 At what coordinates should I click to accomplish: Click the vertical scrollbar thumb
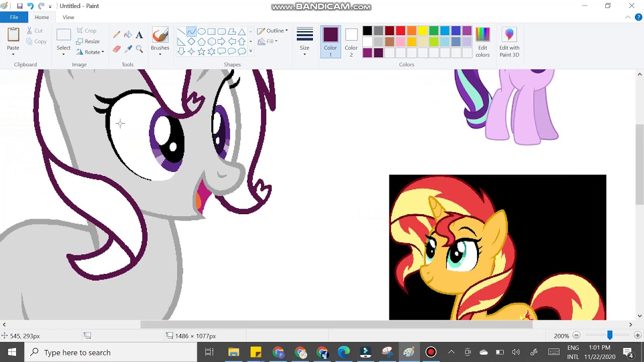(x=639, y=164)
